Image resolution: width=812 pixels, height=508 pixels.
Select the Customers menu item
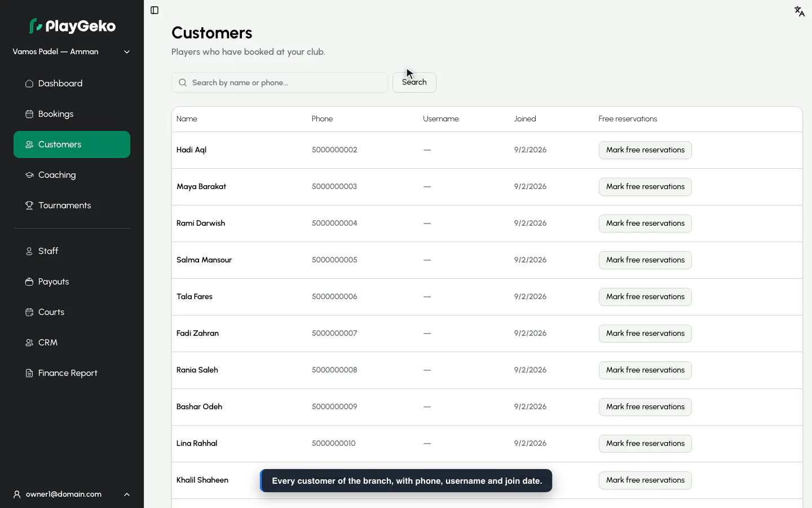coord(72,144)
